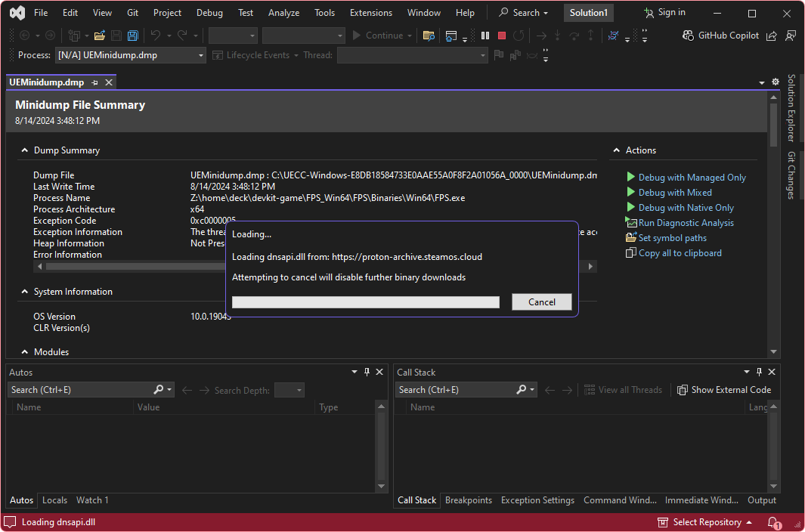Click the top Search box
Image resolution: width=805 pixels, height=532 pixels.
(523, 13)
